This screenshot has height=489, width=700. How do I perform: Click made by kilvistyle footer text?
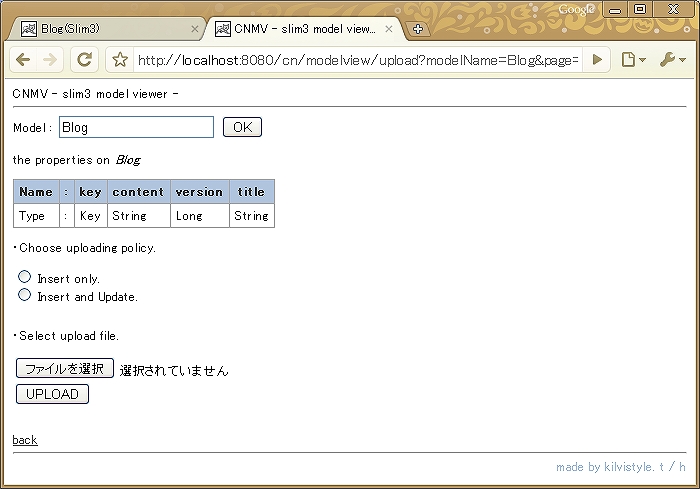click(605, 467)
